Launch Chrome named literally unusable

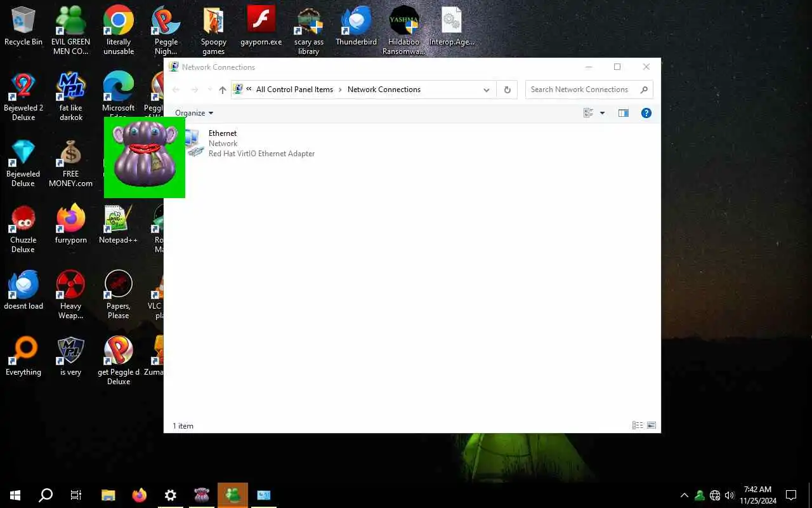(x=119, y=30)
